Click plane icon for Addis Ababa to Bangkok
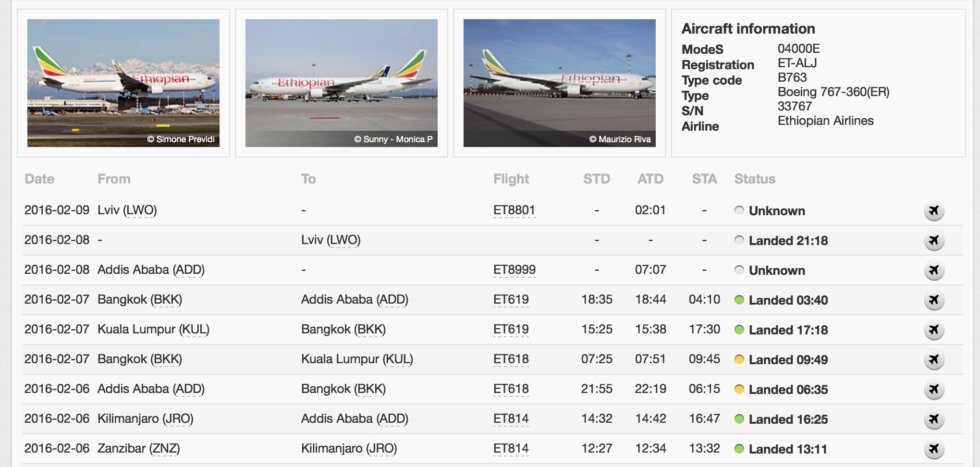Screen dimensions: 980x467 coord(933,389)
